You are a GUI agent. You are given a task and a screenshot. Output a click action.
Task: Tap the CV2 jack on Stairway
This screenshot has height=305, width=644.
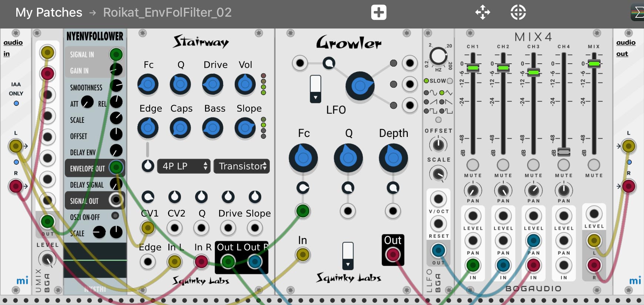coord(175,228)
